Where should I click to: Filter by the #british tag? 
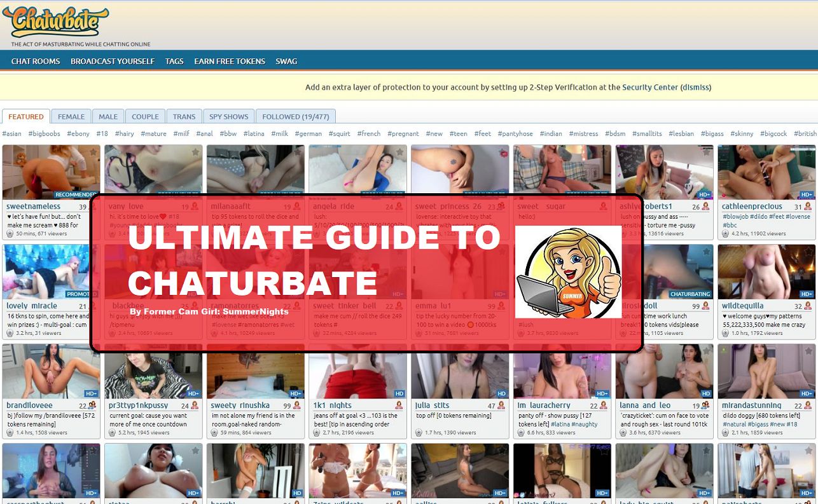pyautogui.click(x=805, y=134)
